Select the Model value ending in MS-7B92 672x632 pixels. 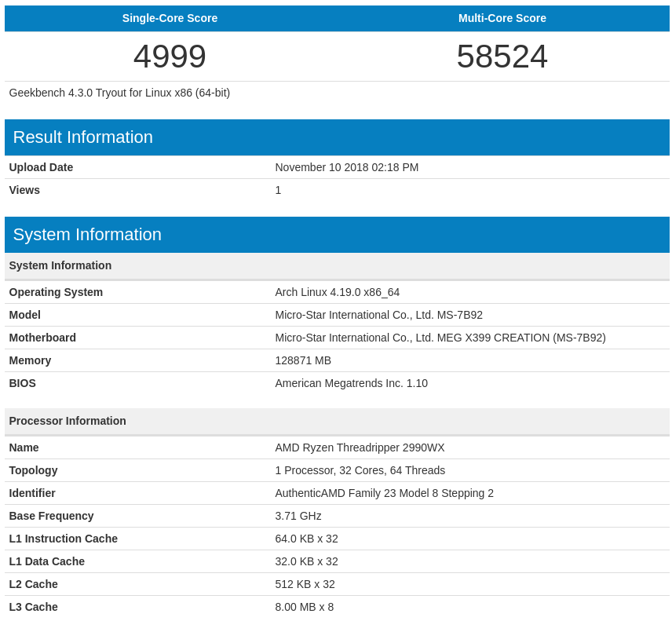[x=379, y=315]
